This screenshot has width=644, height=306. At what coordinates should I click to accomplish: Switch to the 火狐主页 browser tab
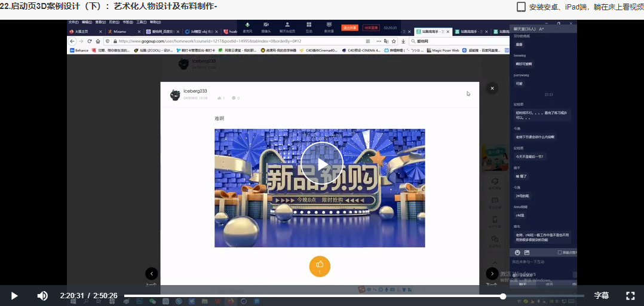[85, 32]
